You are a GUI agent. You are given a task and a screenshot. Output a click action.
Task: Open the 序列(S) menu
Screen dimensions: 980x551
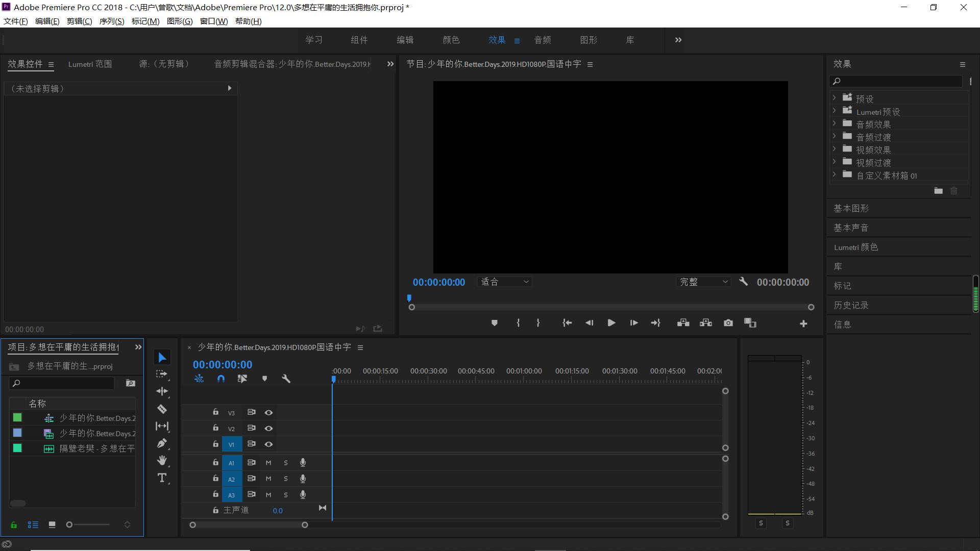[x=111, y=21]
